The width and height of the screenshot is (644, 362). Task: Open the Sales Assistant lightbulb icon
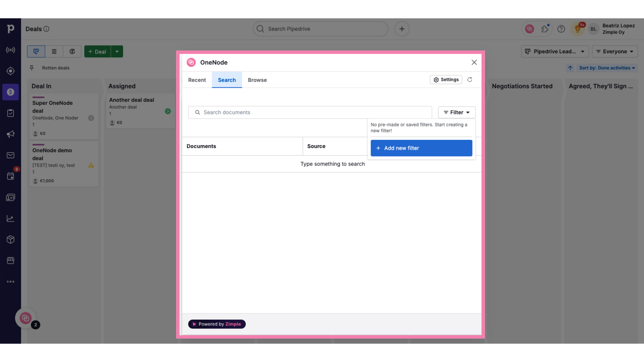[x=578, y=29]
